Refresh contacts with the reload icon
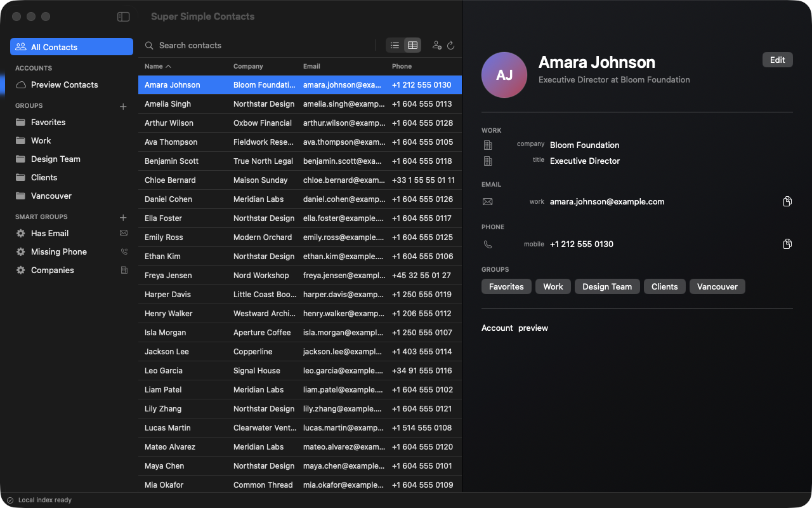Viewport: 812px width, 508px height. [451, 45]
